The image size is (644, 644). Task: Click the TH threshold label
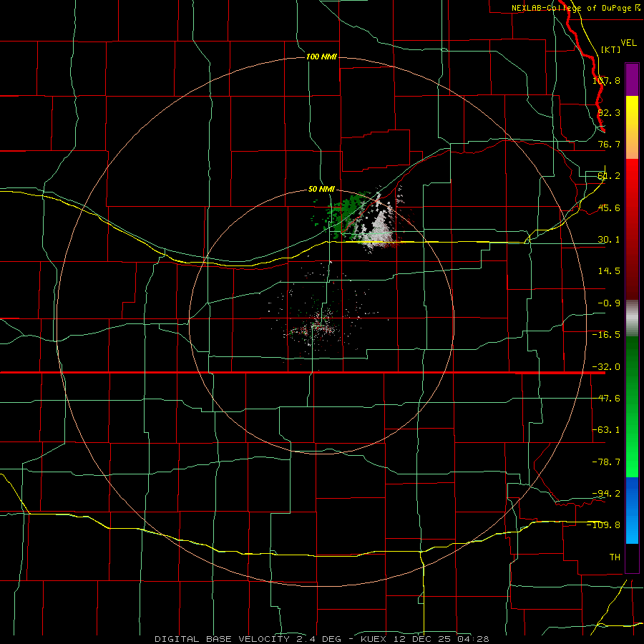pyautogui.click(x=615, y=557)
